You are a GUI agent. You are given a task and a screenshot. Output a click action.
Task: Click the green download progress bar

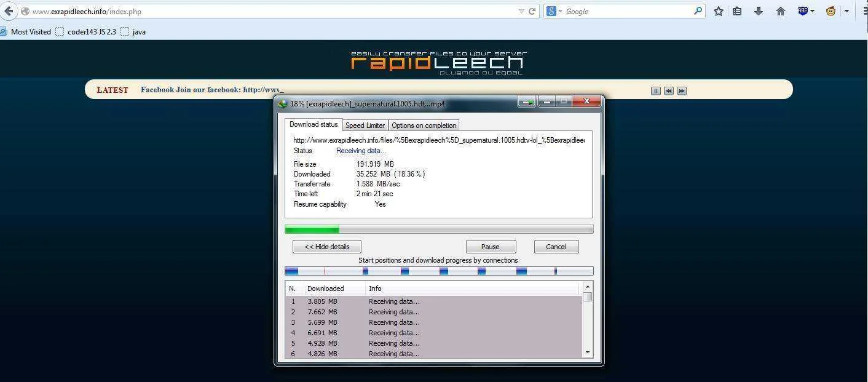(x=439, y=229)
